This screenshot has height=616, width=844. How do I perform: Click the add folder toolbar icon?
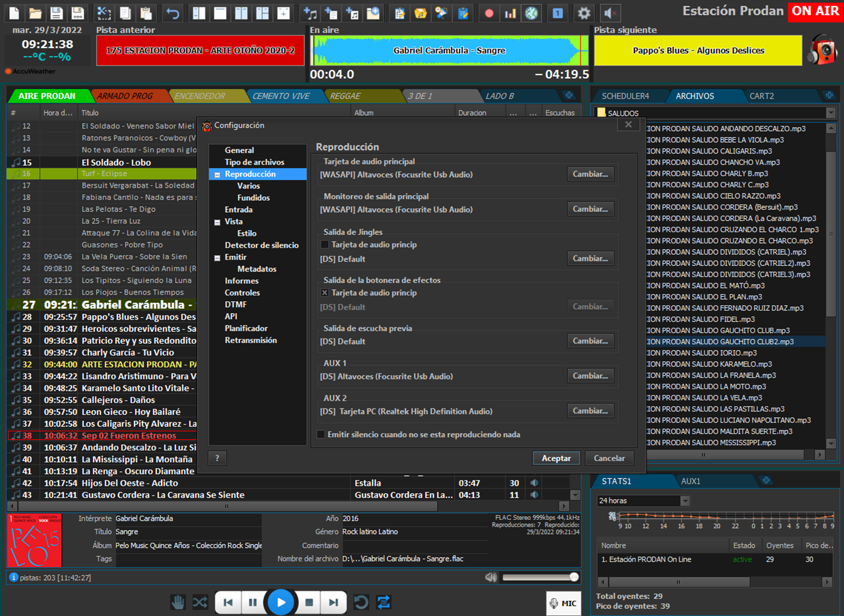click(x=373, y=13)
